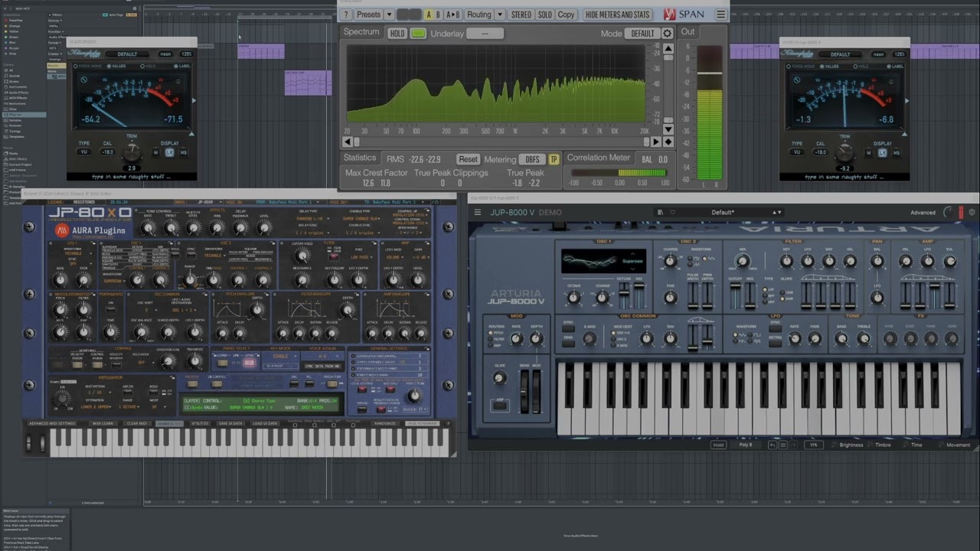
Task: Click SPAN diamond zoom reset icon
Action: [x=668, y=142]
